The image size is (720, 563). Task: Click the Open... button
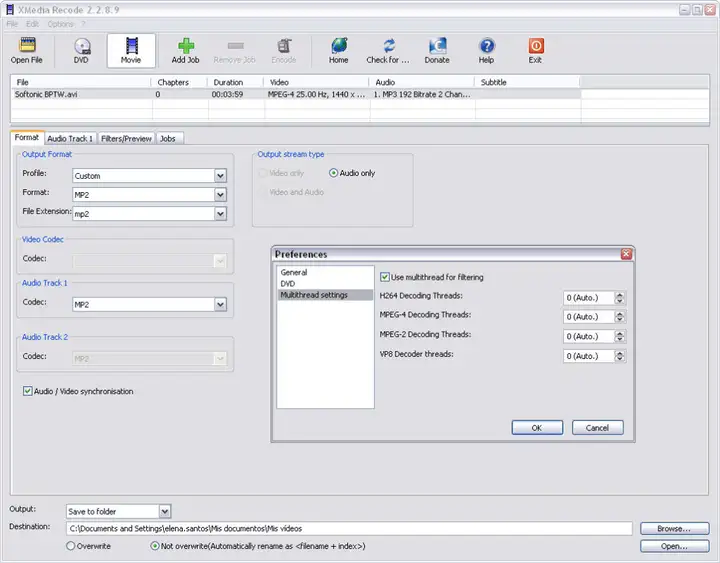[x=674, y=546]
